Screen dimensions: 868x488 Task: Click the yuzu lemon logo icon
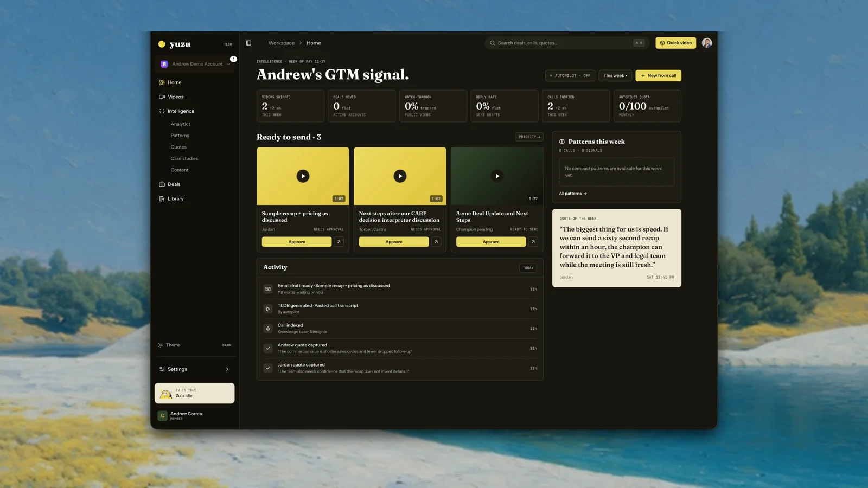pos(162,44)
